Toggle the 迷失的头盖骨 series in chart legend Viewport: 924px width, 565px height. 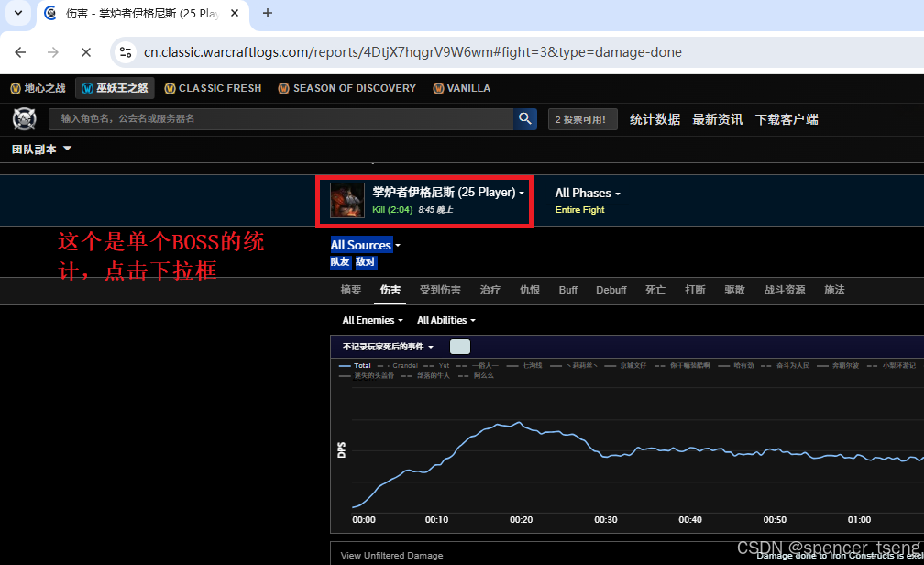367,376
